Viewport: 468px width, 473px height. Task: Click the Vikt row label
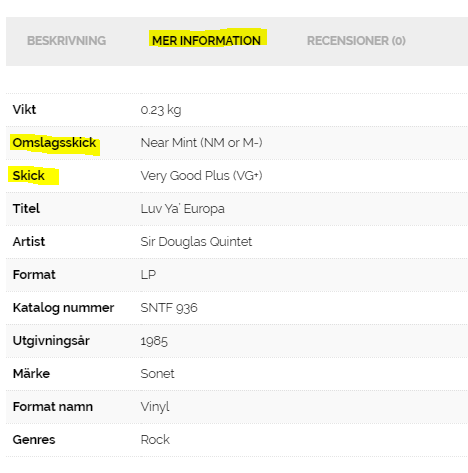(x=24, y=110)
